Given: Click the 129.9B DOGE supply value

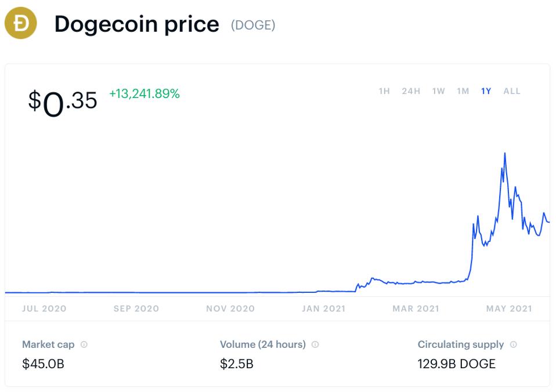Looking at the screenshot, I should 457,364.
